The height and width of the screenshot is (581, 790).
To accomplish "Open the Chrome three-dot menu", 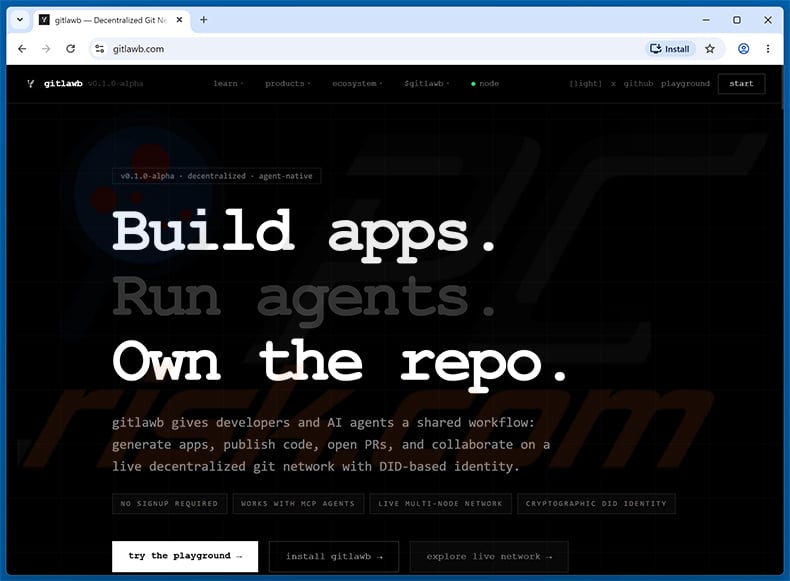I will tap(768, 49).
